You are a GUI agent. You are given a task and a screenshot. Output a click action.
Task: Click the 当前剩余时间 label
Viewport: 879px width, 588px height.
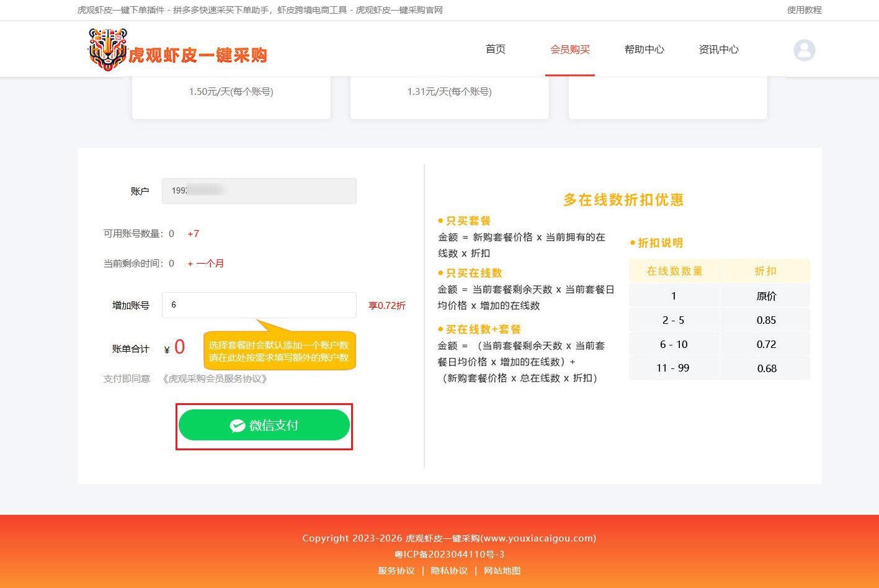tap(133, 264)
